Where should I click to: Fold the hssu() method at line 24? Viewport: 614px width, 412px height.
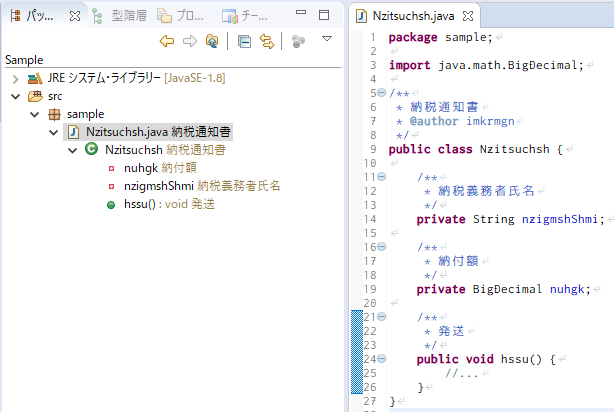point(382,359)
